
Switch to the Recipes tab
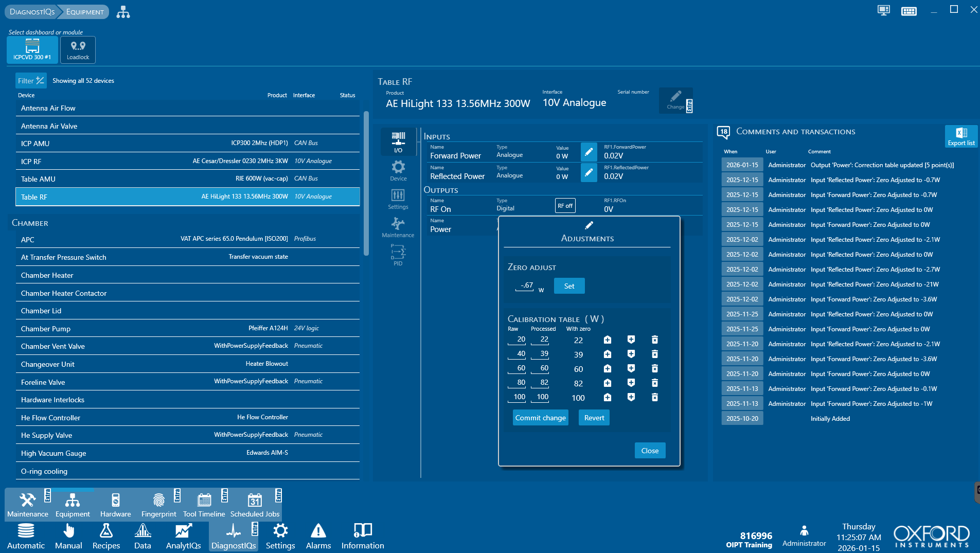tap(106, 536)
